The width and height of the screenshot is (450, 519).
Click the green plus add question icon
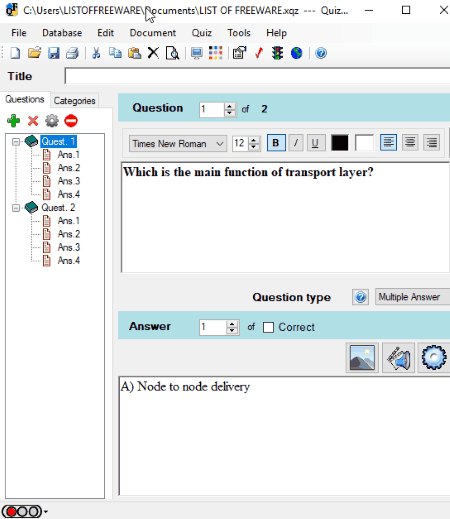[x=13, y=121]
